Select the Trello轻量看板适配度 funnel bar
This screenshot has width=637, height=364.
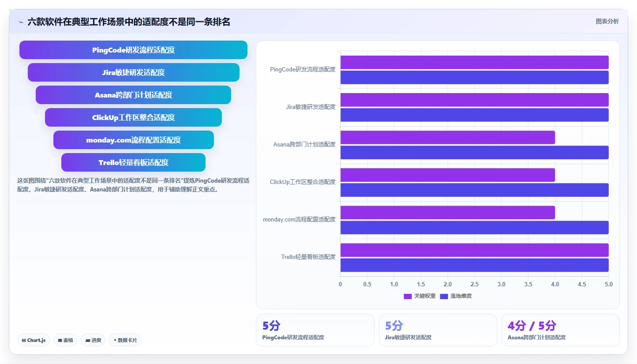(133, 162)
